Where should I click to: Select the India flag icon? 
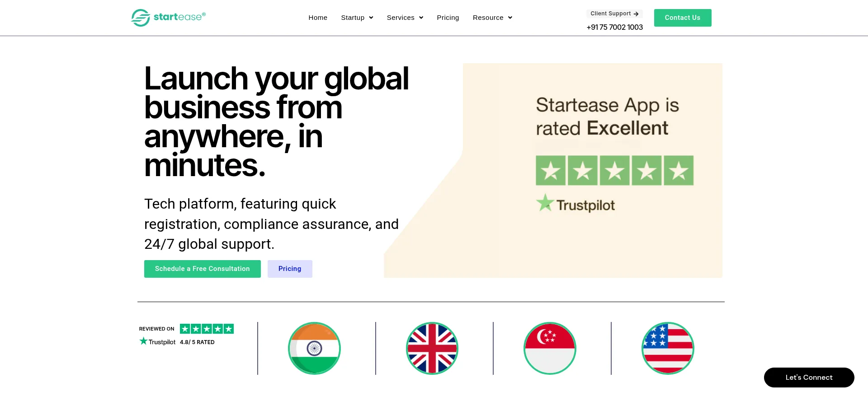(314, 348)
